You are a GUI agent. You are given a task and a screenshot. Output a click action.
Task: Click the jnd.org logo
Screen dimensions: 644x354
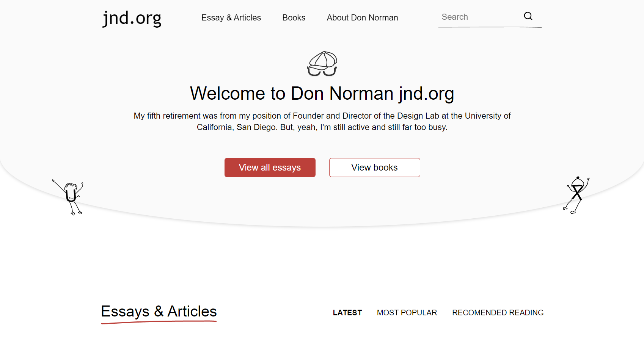pos(132,18)
